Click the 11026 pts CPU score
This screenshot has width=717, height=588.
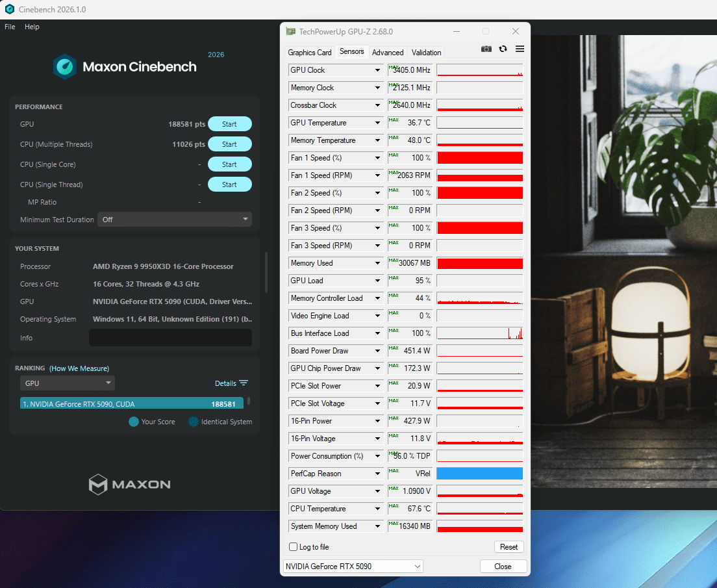pos(188,144)
